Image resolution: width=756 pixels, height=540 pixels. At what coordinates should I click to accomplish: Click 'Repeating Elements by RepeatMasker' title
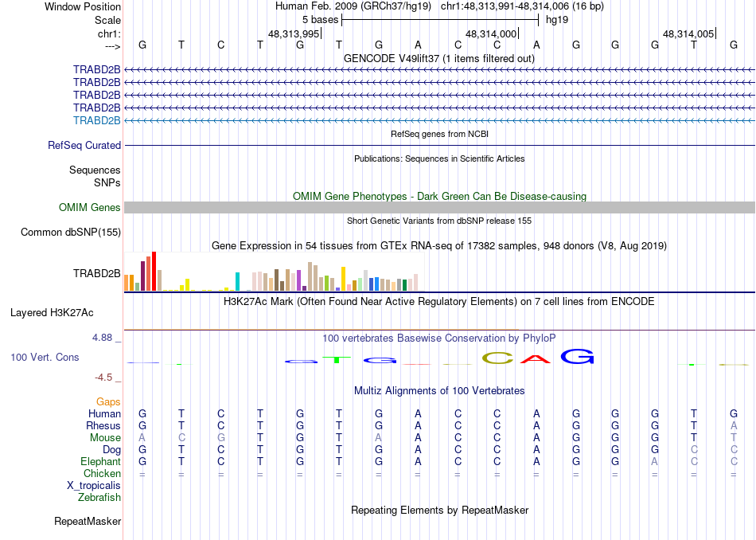coord(439,510)
